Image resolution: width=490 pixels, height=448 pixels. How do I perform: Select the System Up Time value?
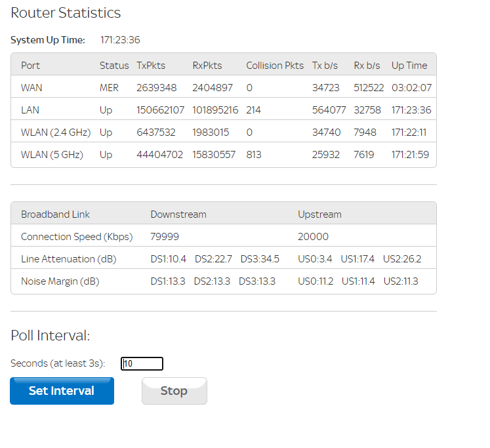point(120,40)
